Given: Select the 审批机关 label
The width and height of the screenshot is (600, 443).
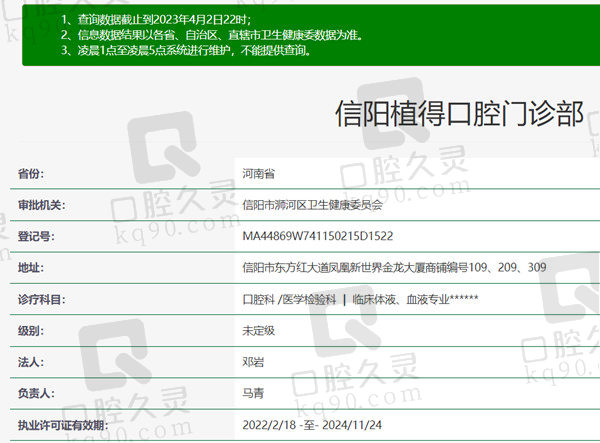Looking at the screenshot, I should 41,205.
